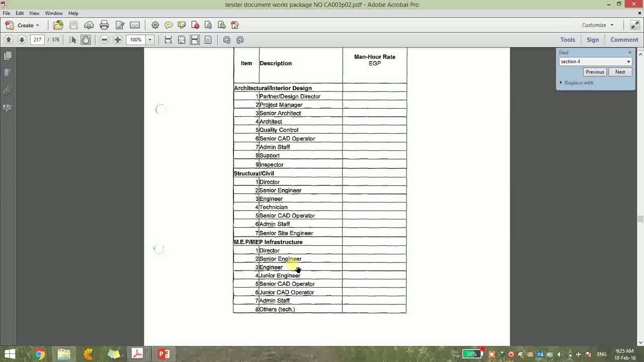Click the Send by email envelope icon
Image resolution: width=644 pixels, height=362 pixels.
point(135,25)
